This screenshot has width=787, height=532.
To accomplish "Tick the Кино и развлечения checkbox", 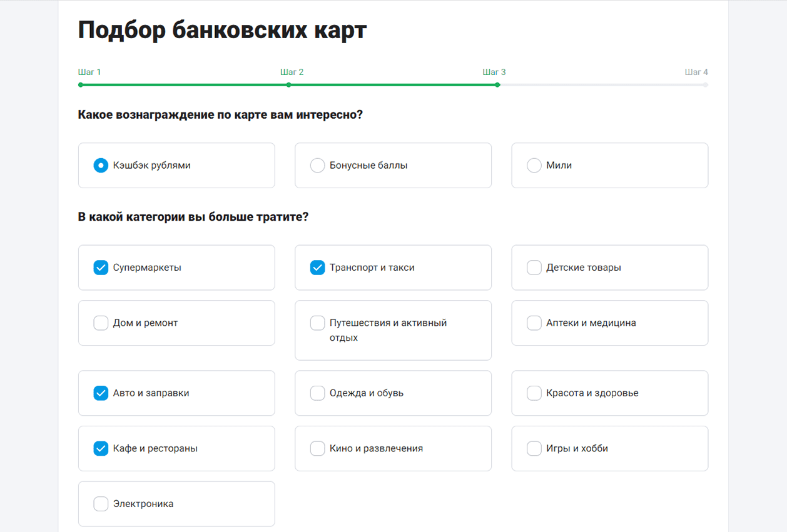I will [x=317, y=448].
